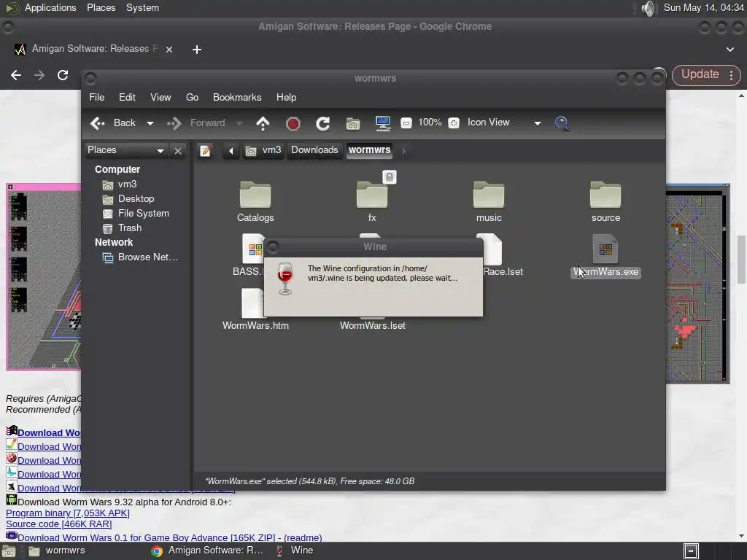The width and height of the screenshot is (747, 560).
Task: Switch to the Wine taskbar entry
Action: pyautogui.click(x=295, y=551)
